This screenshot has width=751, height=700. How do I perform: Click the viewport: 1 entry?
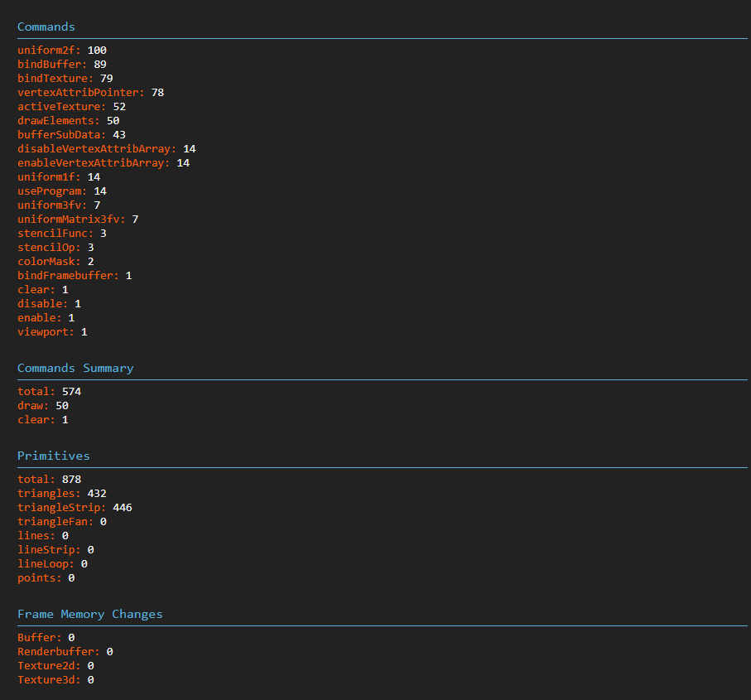(52, 332)
